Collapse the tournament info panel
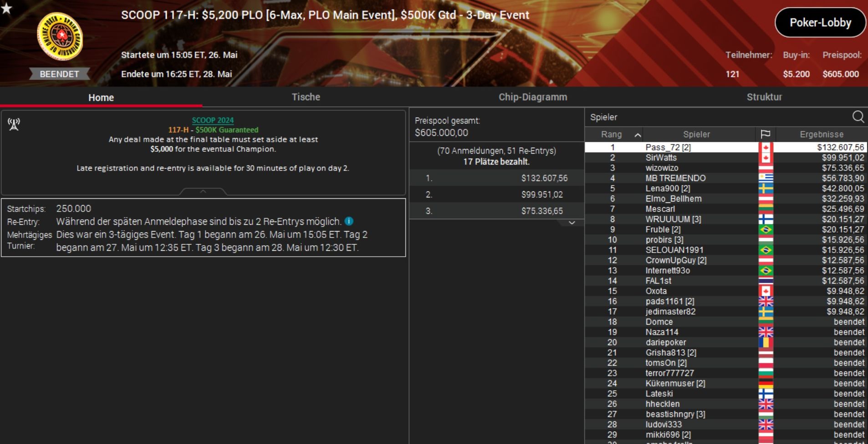 (x=203, y=191)
